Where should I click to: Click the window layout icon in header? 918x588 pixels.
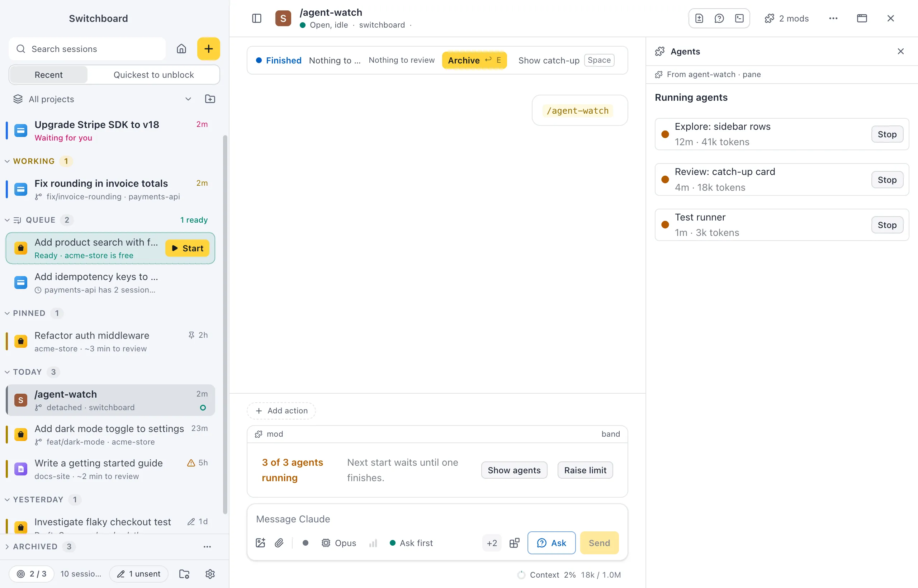[862, 18]
